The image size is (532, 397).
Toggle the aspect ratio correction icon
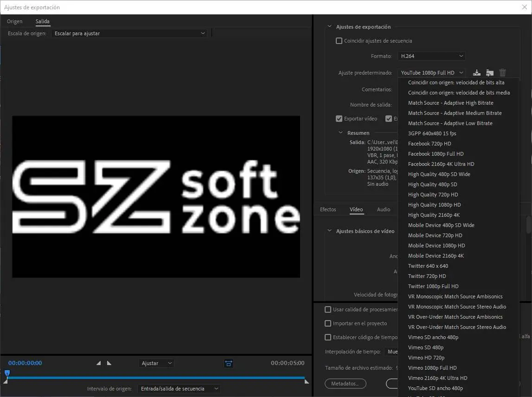click(229, 363)
